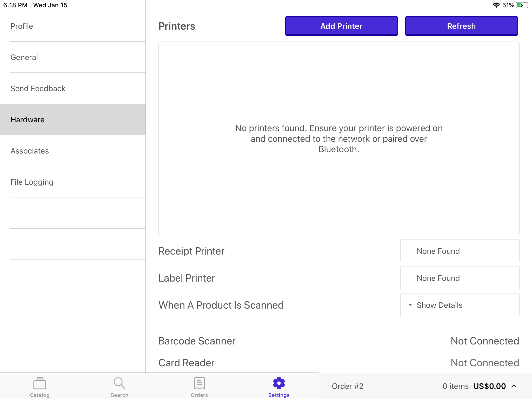Tap the 51% battery percentage

tap(508, 5)
